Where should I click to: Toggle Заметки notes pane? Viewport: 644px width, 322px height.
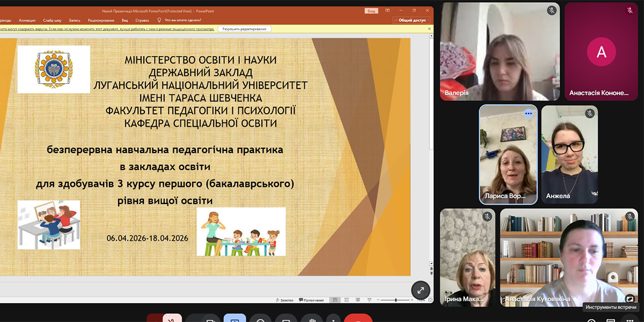[x=284, y=300]
